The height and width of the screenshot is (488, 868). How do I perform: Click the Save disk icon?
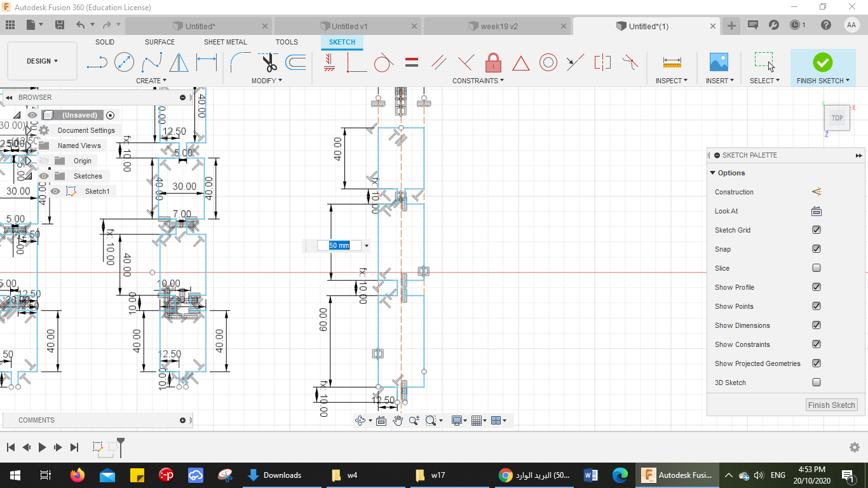pyautogui.click(x=60, y=25)
